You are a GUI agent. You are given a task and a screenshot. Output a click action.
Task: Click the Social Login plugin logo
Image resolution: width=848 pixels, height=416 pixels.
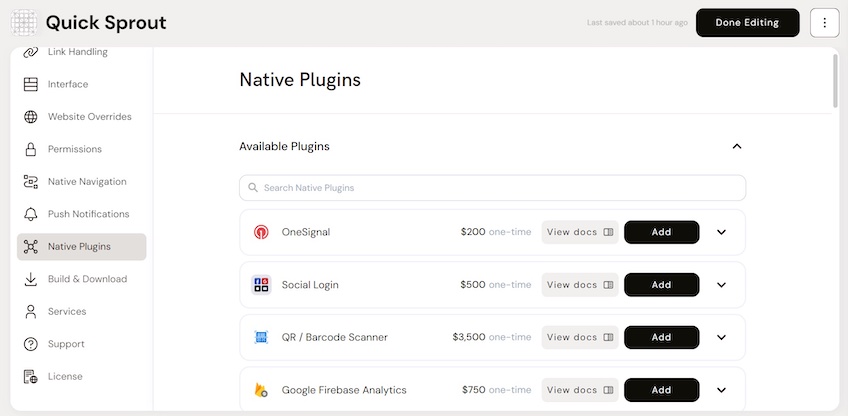pyautogui.click(x=261, y=285)
